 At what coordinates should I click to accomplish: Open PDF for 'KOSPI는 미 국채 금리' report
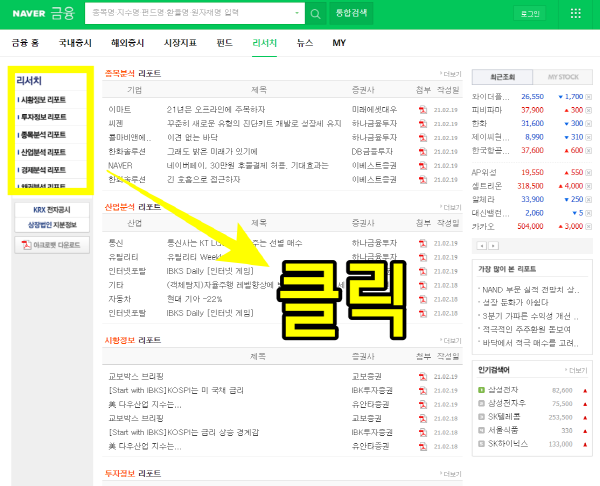click(x=422, y=391)
